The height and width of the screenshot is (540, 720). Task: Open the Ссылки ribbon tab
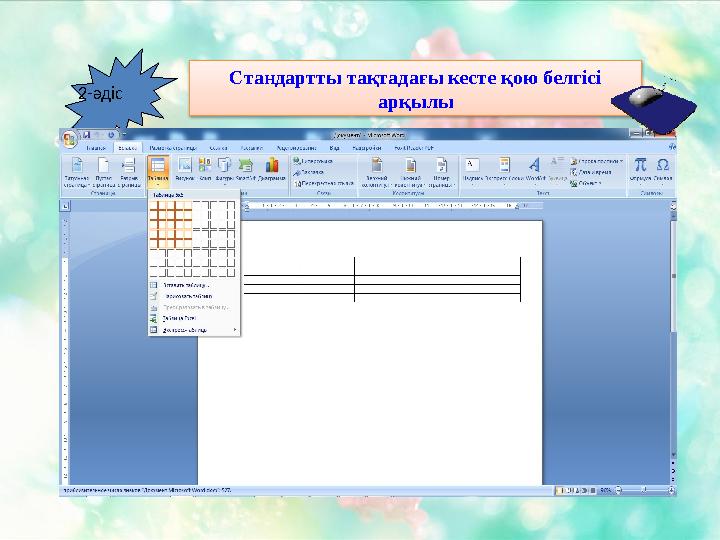click(218, 148)
